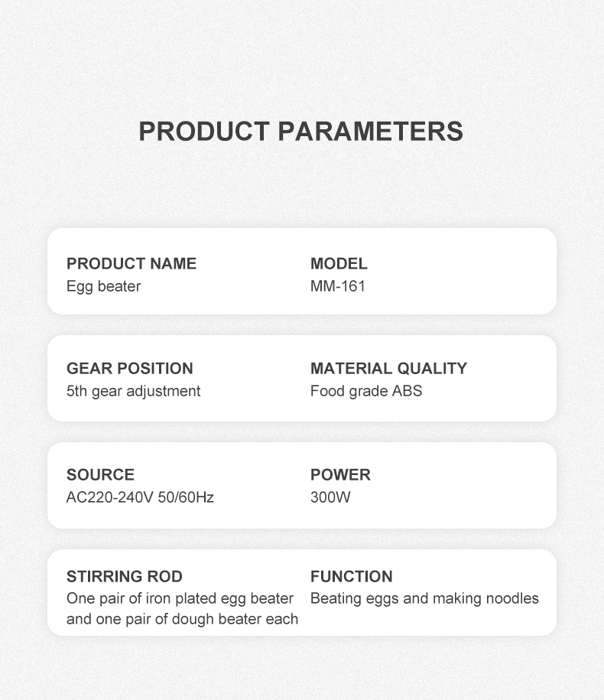Viewport: 604px width, 700px height.
Task: Click the word PARAMETERS in the main heading
Action: (x=369, y=131)
